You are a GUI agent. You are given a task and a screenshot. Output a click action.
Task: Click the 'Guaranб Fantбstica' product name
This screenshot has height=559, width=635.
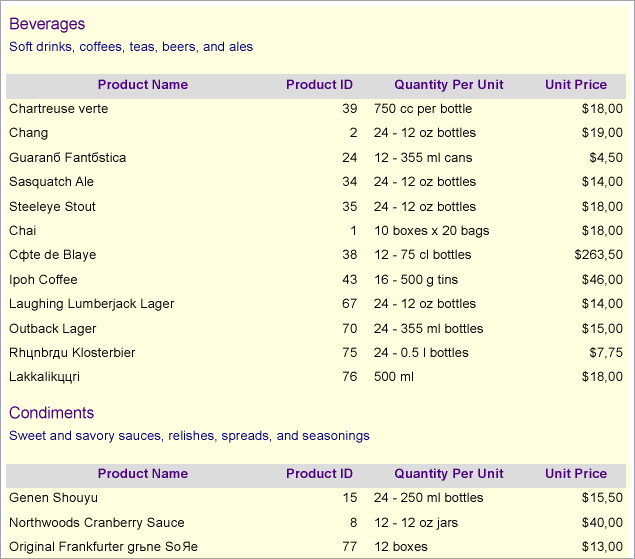click(x=67, y=158)
